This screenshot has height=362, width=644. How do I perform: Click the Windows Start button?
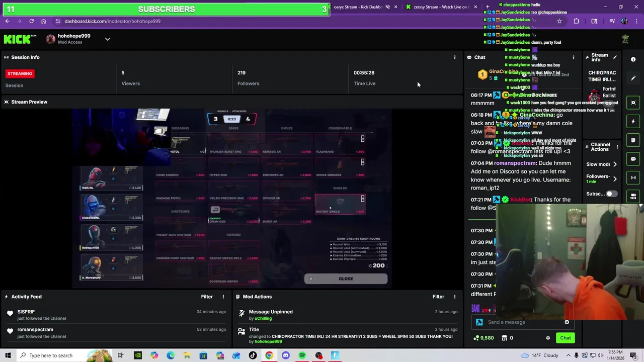[x=8, y=355]
